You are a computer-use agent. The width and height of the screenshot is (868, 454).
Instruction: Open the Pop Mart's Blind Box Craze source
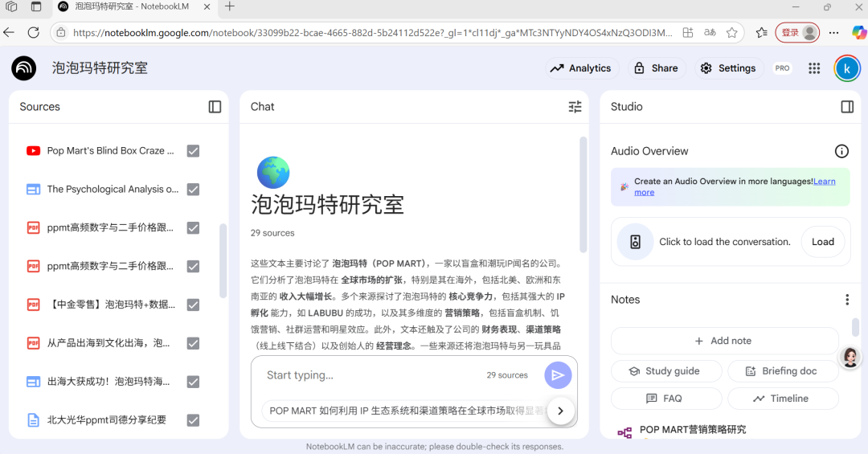(110, 150)
